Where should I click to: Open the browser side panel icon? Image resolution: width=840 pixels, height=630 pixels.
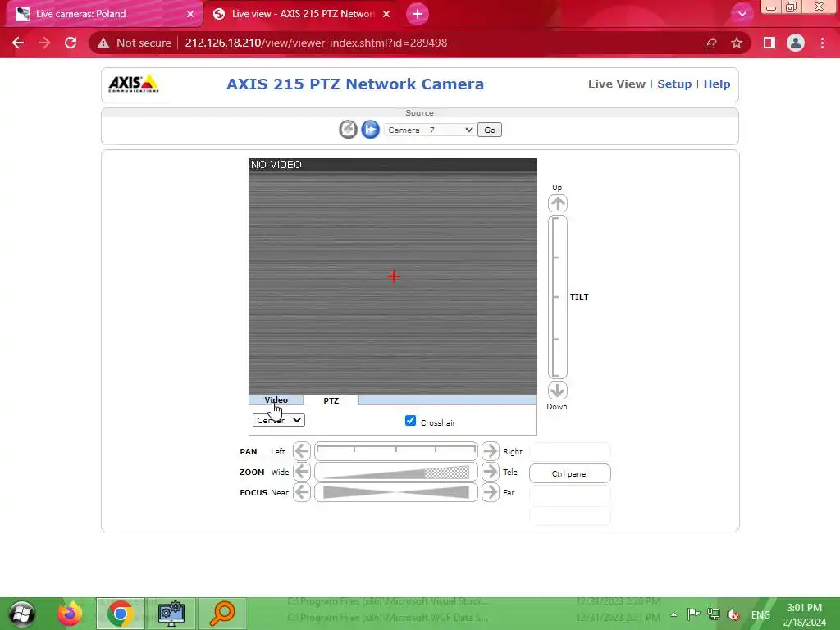point(769,43)
